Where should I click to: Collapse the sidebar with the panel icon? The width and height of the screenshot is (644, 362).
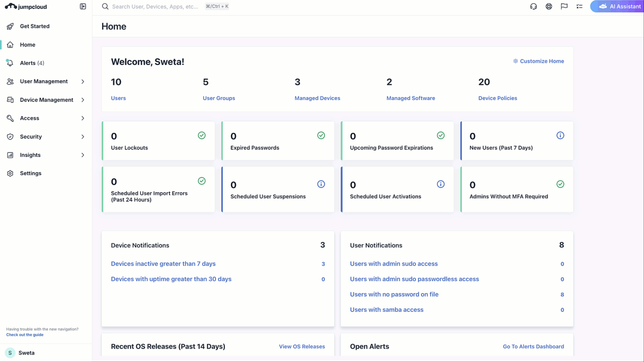point(83,6)
